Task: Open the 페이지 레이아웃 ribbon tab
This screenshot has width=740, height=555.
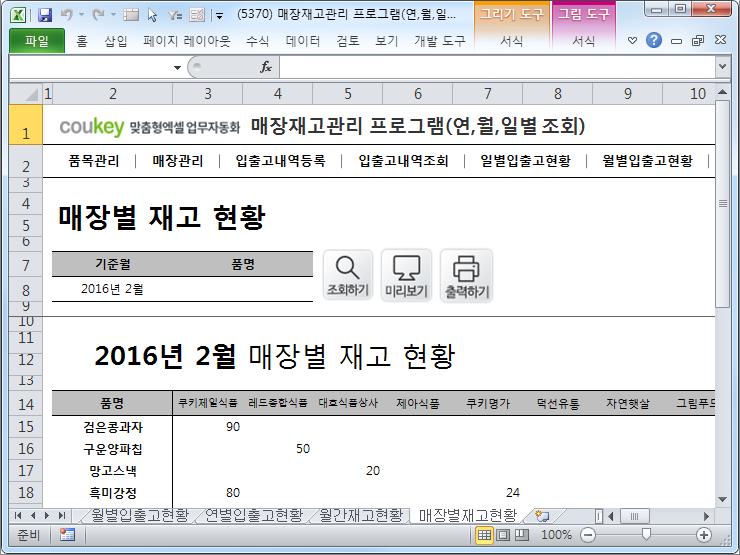Action: tap(187, 41)
